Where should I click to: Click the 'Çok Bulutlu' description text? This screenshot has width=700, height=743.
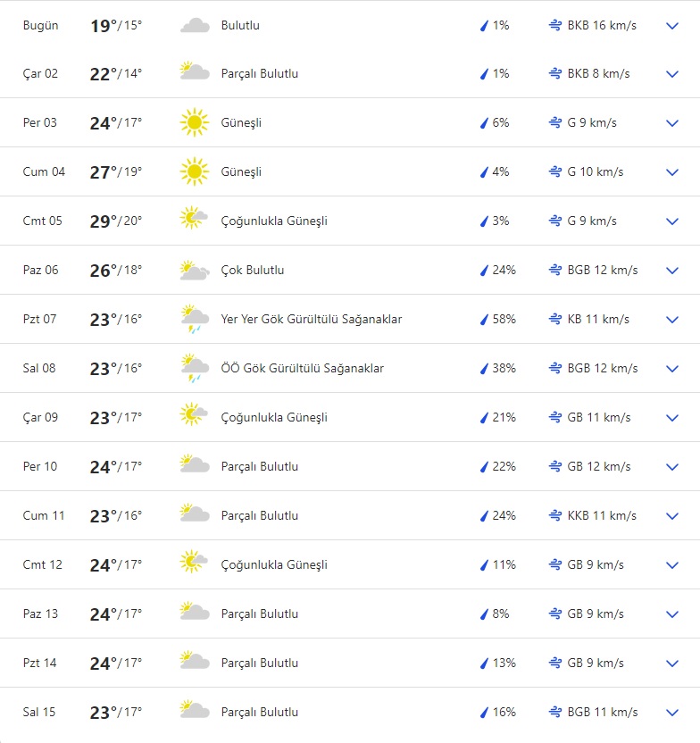[x=253, y=270]
